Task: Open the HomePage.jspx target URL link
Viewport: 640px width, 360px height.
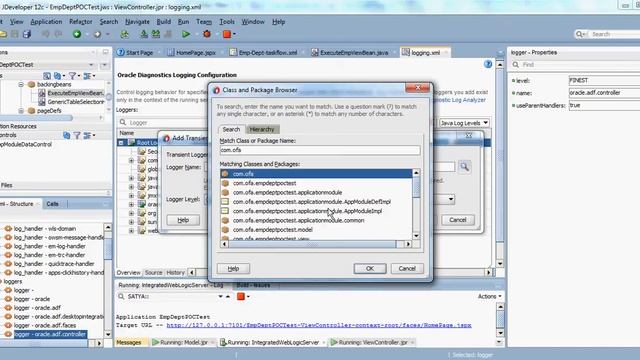Action: coord(319,325)
